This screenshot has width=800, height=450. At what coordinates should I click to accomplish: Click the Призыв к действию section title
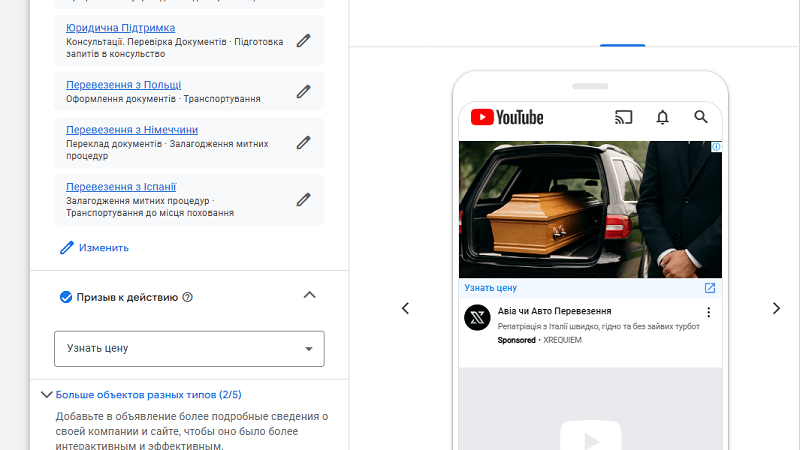coord(127,297)
